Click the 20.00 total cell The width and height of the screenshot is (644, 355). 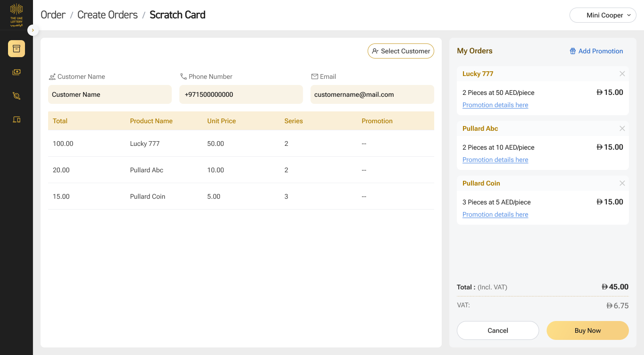coord(61,170)
